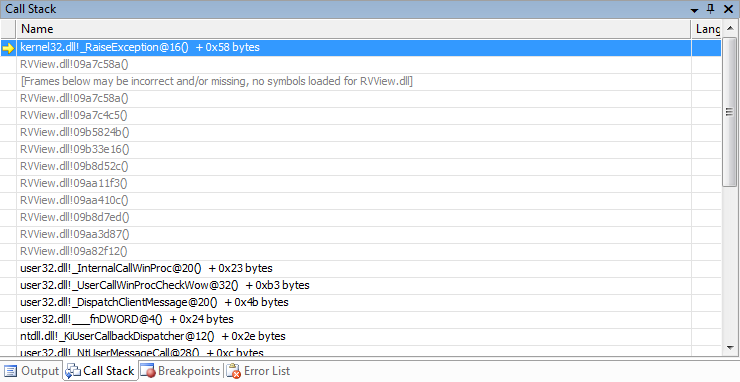Click the vertical scrollbar thumb
740x382 pixels.
(730, 112)
